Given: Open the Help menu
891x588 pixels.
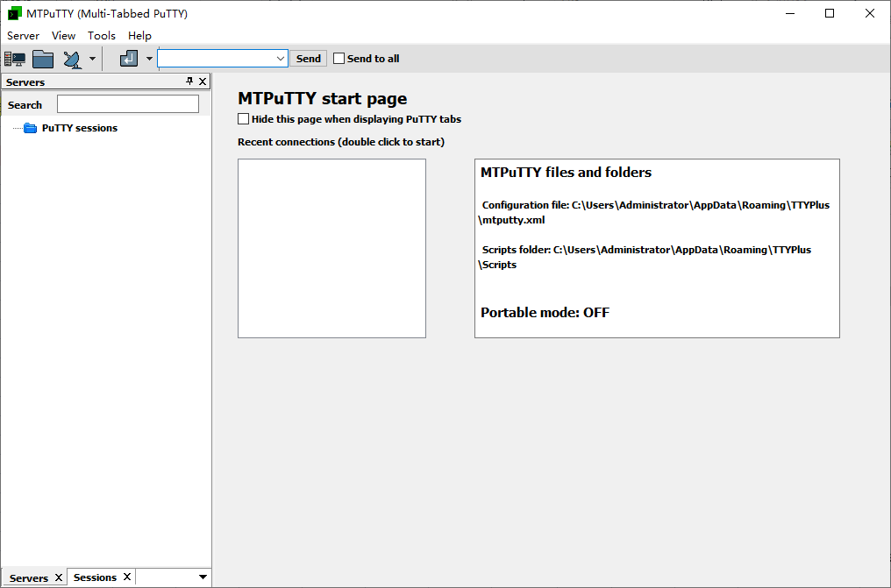Looking at the screenshot, I should 139,35.
